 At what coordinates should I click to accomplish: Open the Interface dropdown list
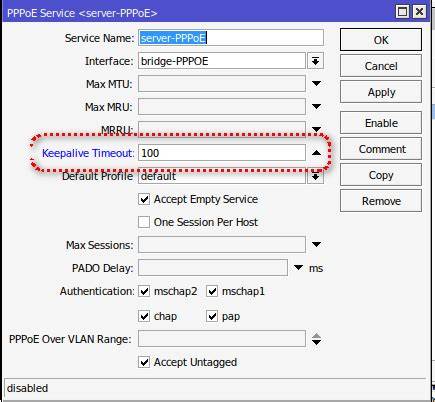click(x=316, y=61)
